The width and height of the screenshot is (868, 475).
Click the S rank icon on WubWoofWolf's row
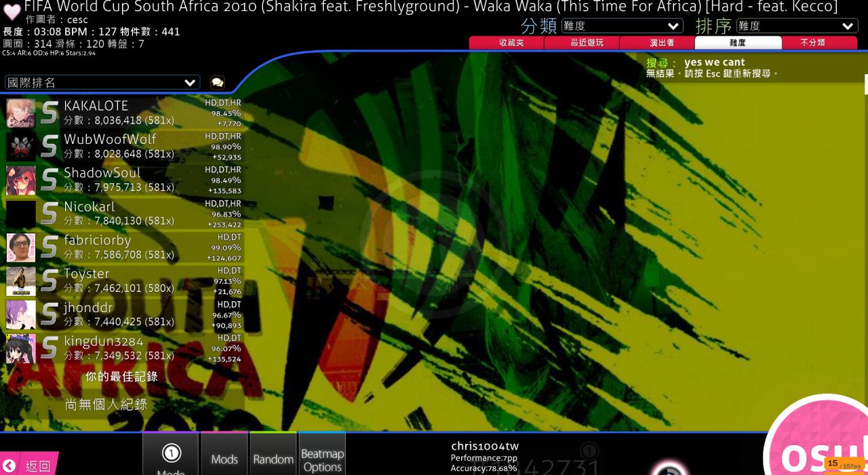[50, 147]
